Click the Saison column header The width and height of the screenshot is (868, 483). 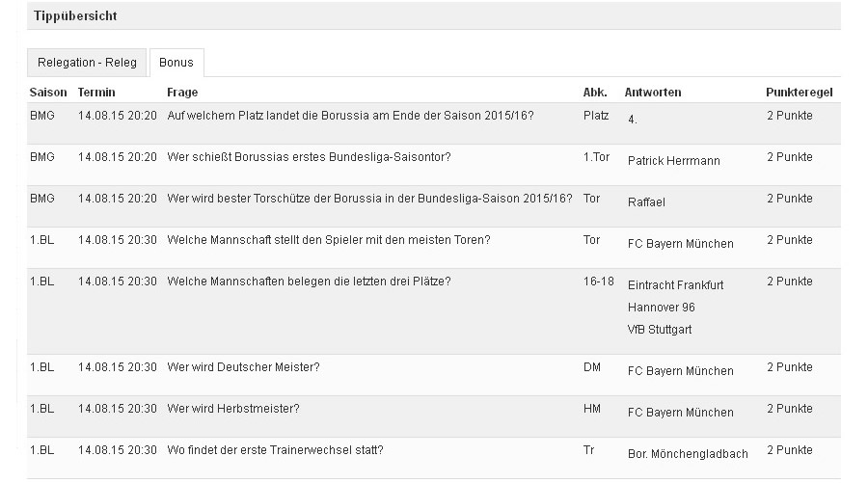pyautogui.click(x=48, y=93)
